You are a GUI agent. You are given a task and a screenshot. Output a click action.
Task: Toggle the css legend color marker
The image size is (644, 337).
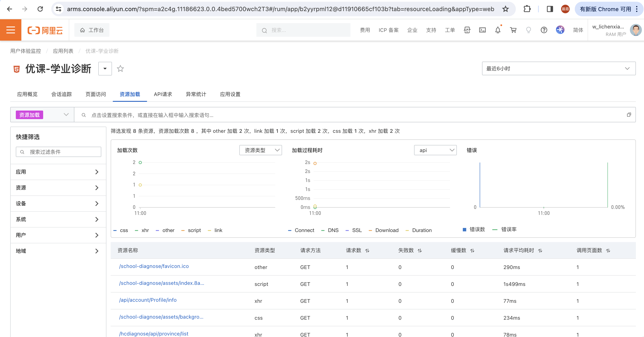point(115,231)
